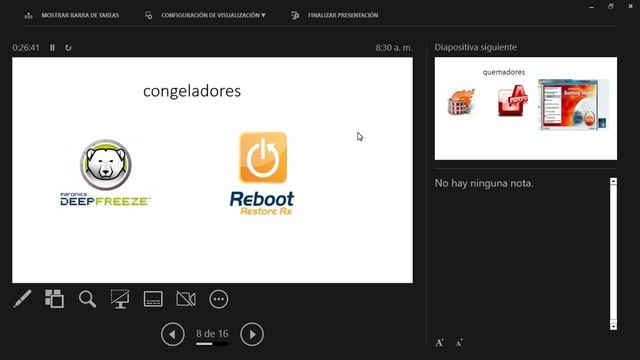Toggle the camera off icon

tap(186, 299)
